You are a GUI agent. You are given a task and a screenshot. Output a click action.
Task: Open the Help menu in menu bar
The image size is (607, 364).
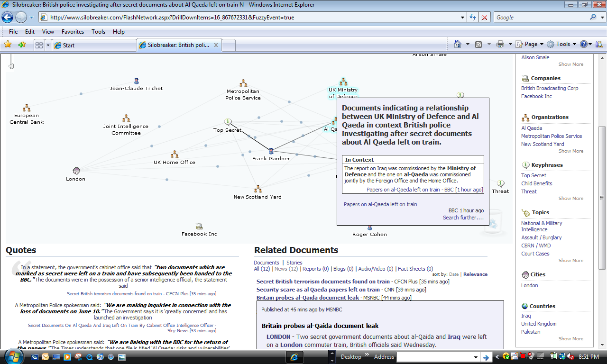(119, 32)
